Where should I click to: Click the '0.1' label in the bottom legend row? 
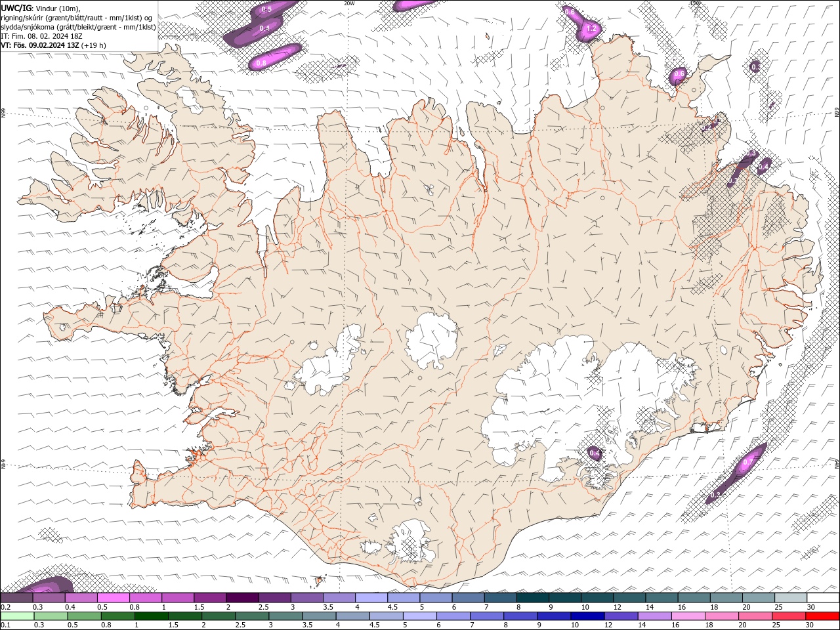point(6,625)
